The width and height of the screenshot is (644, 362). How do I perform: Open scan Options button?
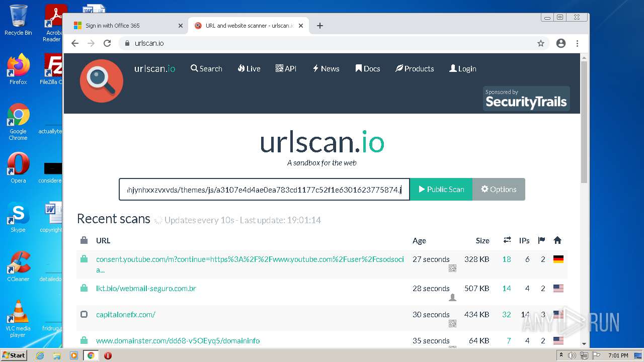[499, 189]
